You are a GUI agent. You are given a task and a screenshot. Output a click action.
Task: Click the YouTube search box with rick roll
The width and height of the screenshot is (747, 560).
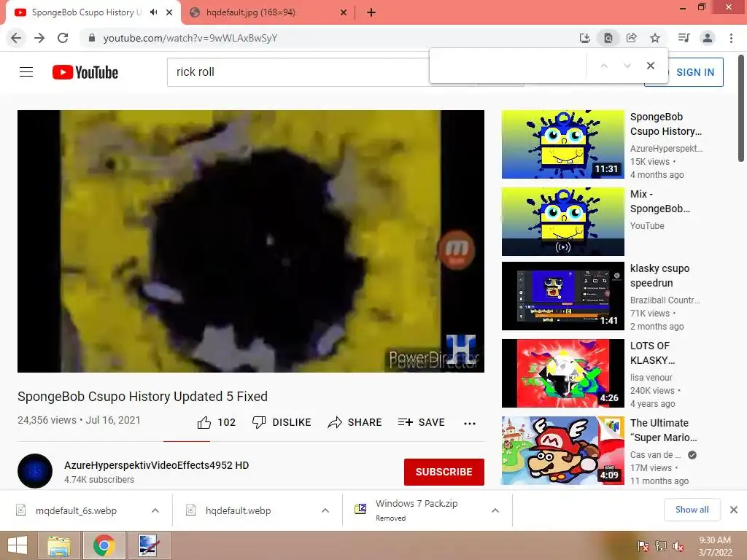298,72
